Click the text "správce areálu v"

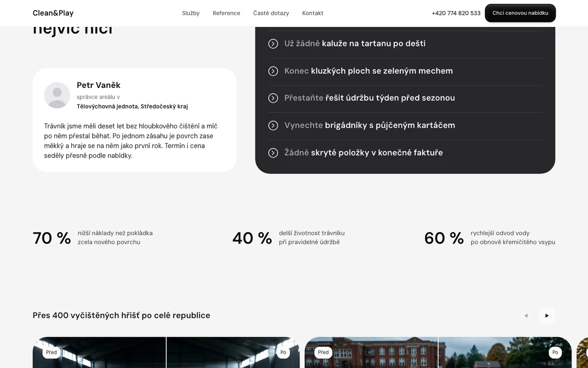click(98, 97)
